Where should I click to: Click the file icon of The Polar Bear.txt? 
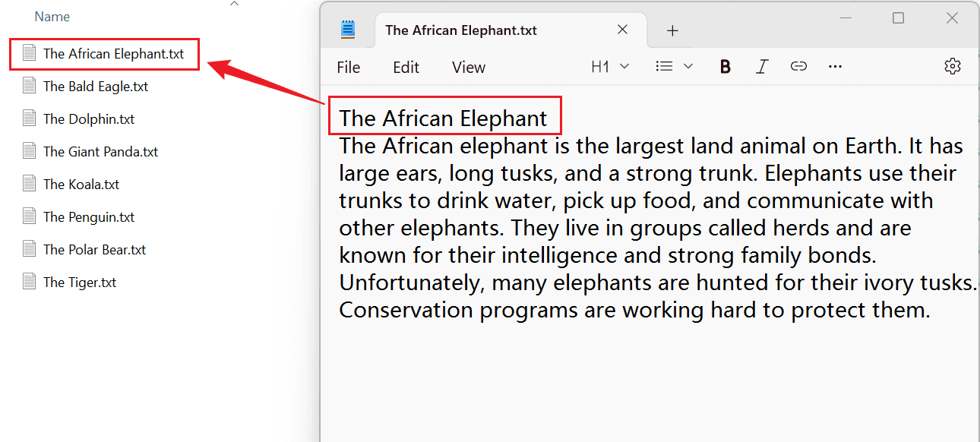pyautogui.click(x=30, y=248)
